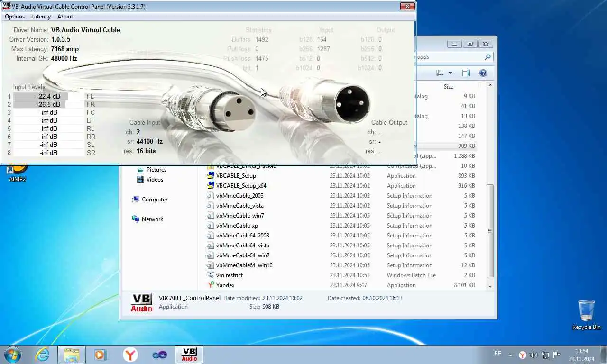
Task: Click the -26.5 dB input level for FR
Action: click(48, 104)
